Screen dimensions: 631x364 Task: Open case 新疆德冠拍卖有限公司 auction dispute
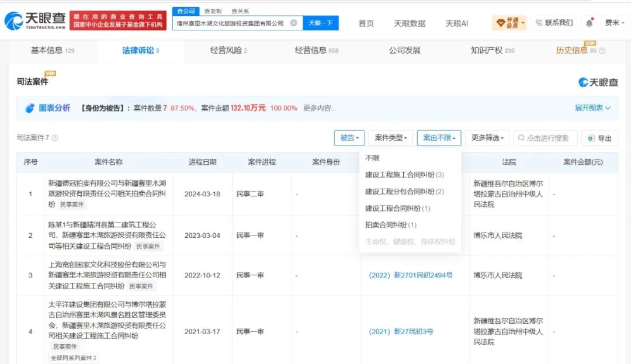coord(107,193)
